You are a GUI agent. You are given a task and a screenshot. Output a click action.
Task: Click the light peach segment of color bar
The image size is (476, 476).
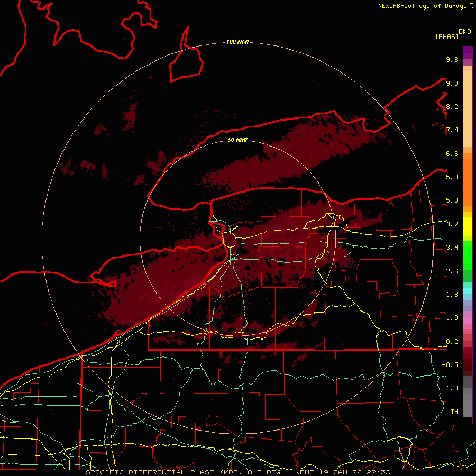pos(467,108)
